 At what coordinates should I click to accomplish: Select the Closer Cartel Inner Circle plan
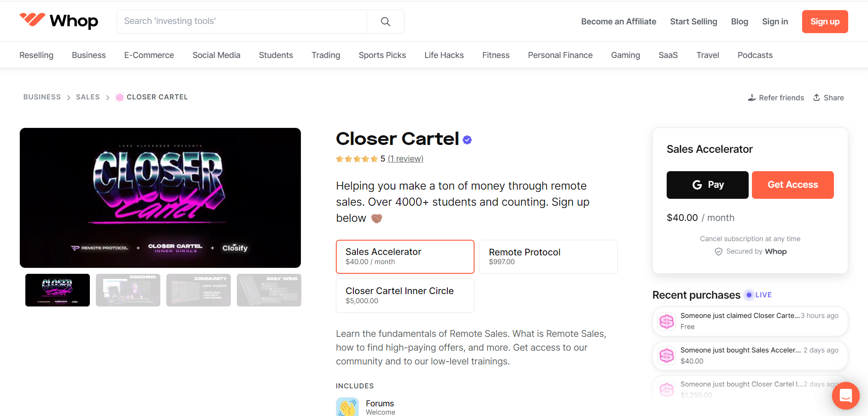pos(405,295)
